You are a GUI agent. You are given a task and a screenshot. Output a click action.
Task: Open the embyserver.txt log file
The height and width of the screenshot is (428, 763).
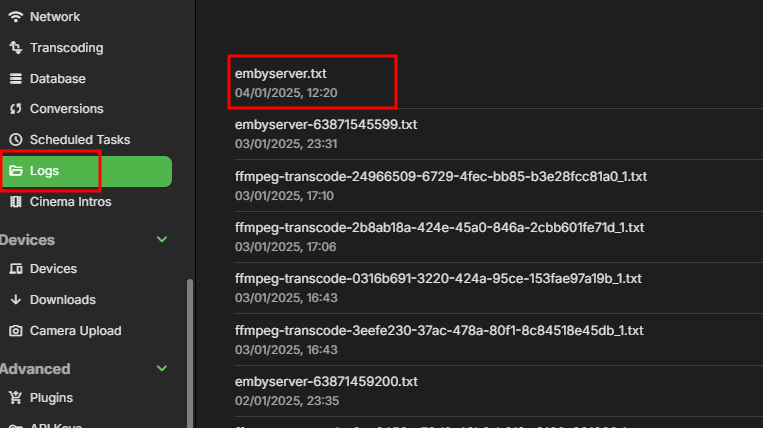tap(281, 74)
